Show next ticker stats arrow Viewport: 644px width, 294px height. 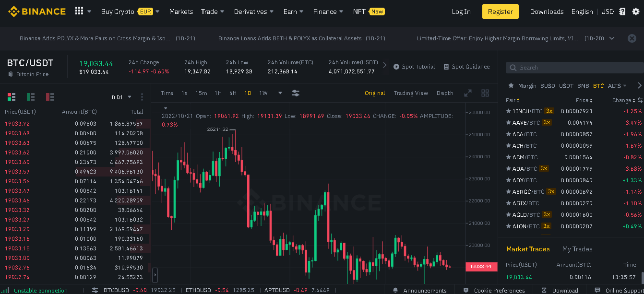click(x=384, y=65)
